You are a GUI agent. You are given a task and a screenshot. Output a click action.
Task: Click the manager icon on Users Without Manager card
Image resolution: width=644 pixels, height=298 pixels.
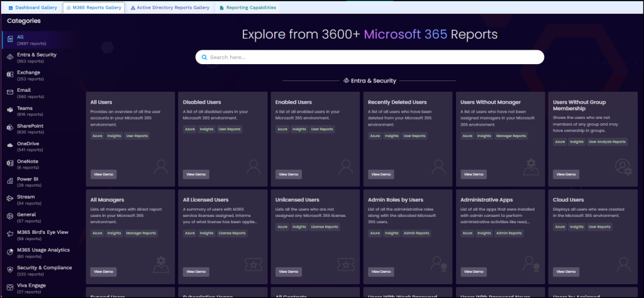(531, 167)
